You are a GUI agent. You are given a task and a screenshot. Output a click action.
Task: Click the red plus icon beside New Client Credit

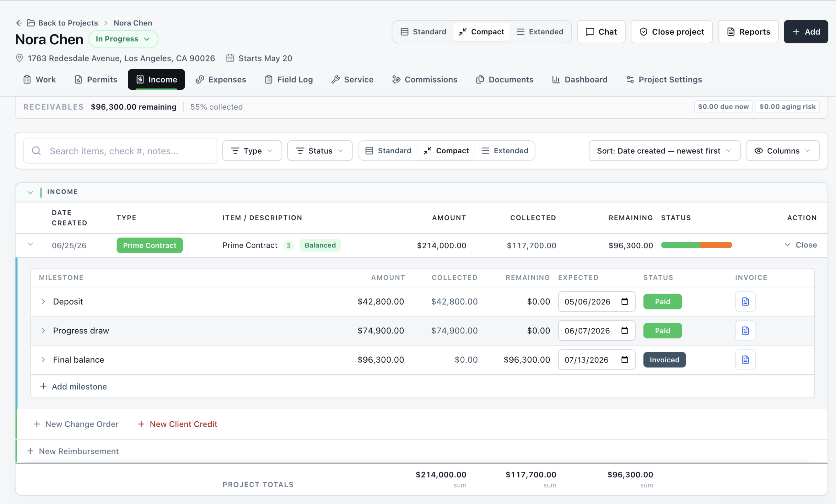point(141,424)
